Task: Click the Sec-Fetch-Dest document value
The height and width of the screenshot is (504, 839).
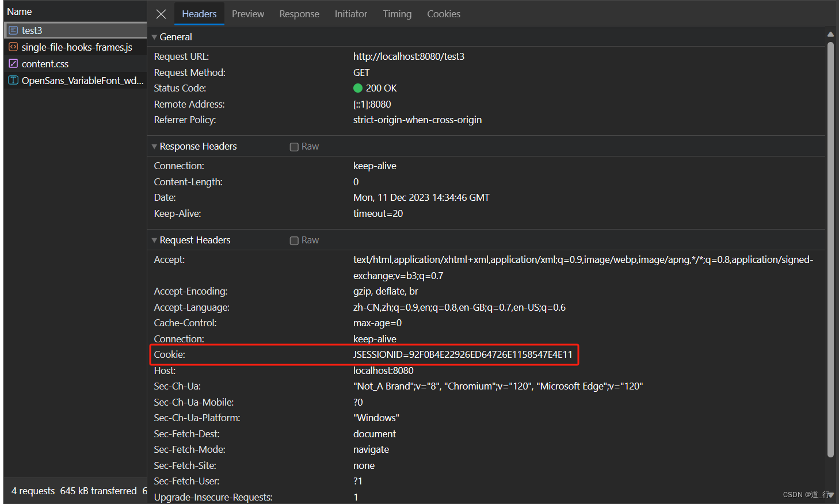Action: point(375,434)
